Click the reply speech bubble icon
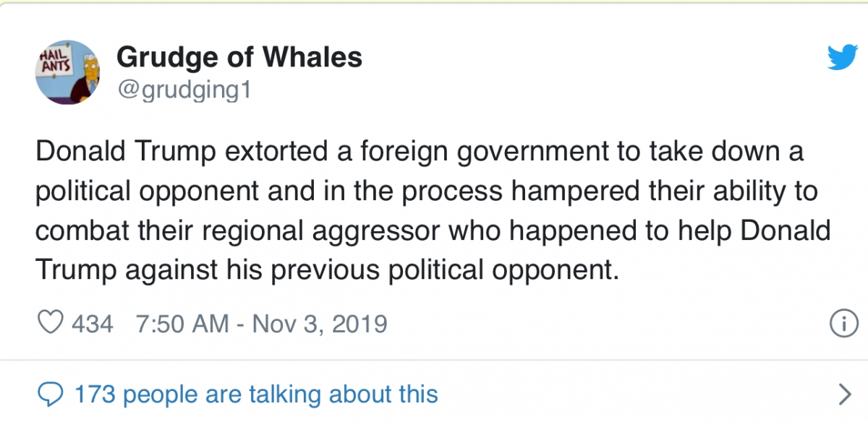This screenshot has height=422, width=868. pyautogui.click(x=50, y=394)
